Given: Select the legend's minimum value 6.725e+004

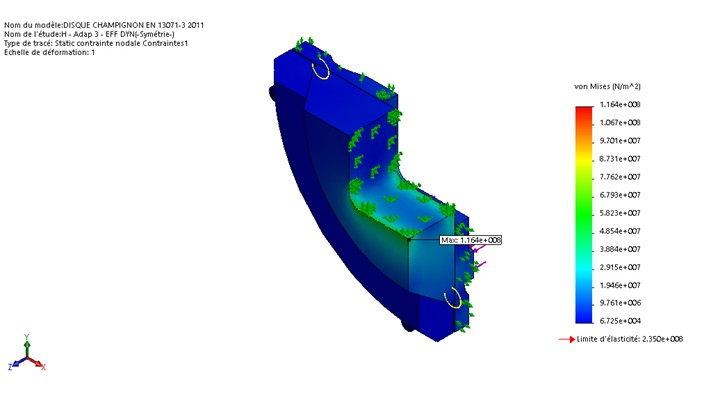Looking at the screenshot, I should pyautogui.click(x=620, y=321).
